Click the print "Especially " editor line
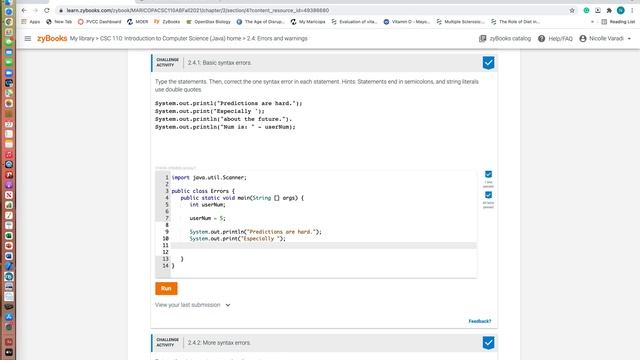640x360 pixels. coord(238,238)
